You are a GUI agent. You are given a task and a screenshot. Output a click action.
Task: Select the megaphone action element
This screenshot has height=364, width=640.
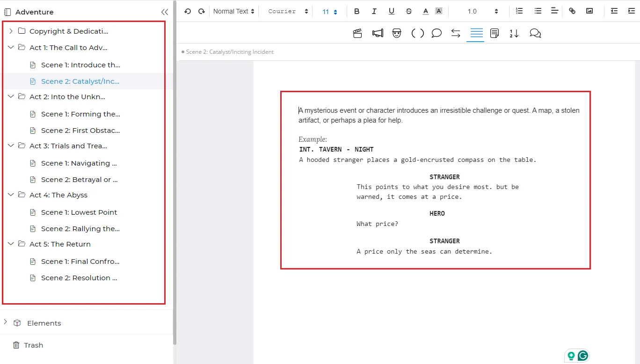coord(378,33)
